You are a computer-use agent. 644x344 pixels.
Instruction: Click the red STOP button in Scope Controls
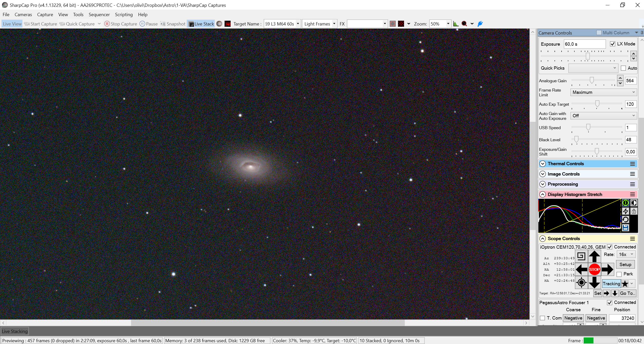point(594,269)
